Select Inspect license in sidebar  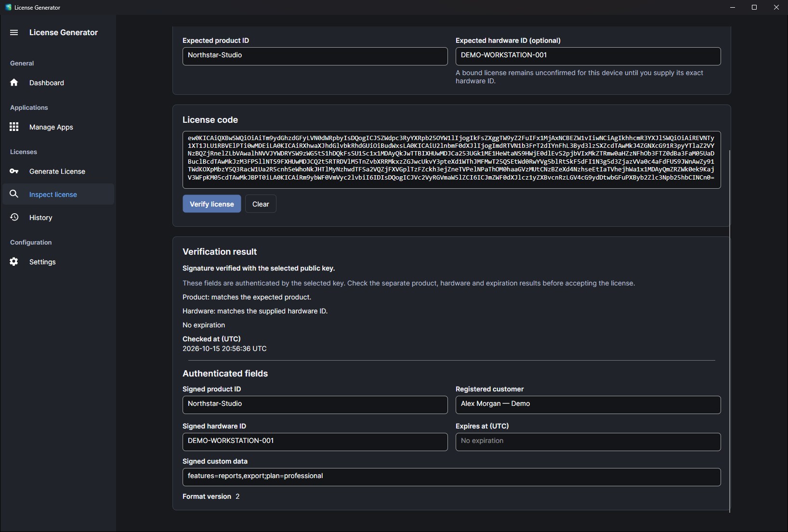click(58, 194)
